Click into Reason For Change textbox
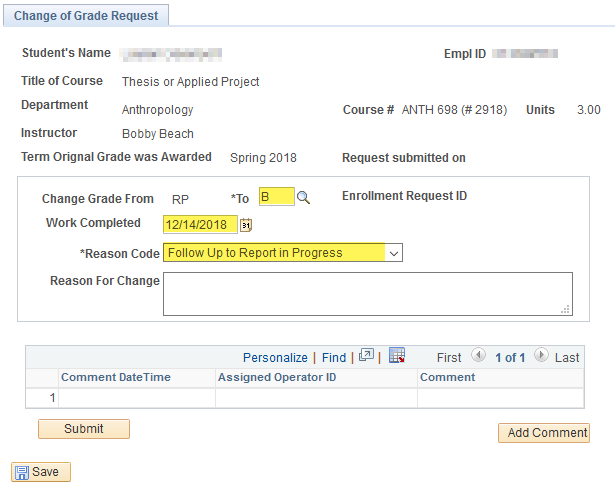The height and width of the screenshot is (491, 615). coord(368,294)
